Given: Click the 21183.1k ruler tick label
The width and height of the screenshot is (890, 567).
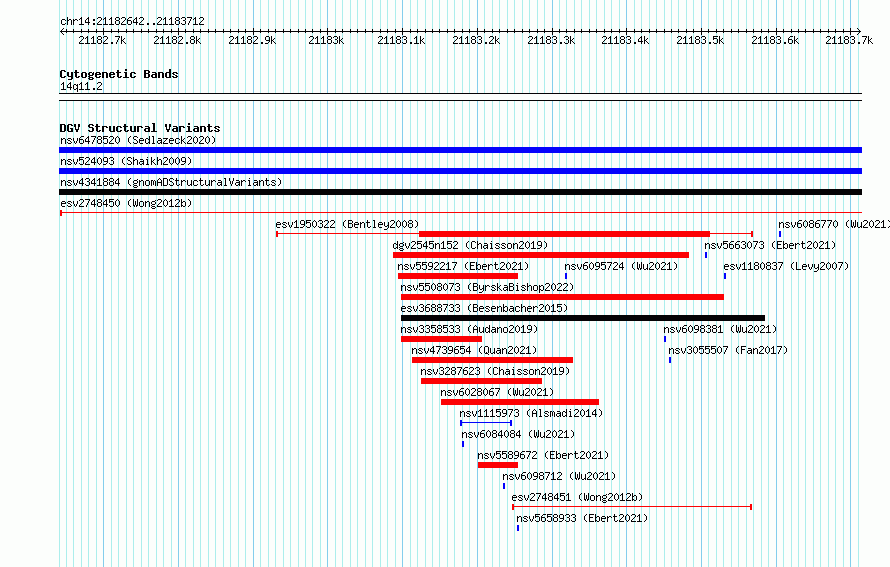Looking at the screenshot, I should point(401,40).
